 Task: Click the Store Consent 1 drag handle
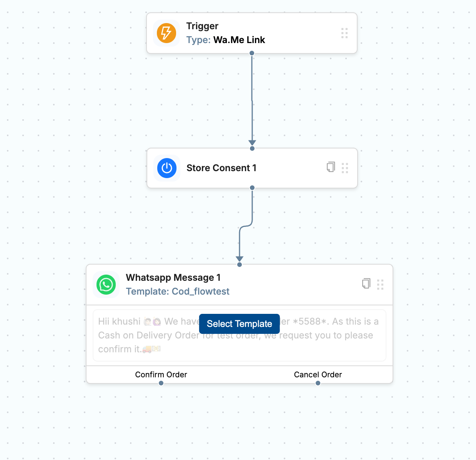point(345,168)
